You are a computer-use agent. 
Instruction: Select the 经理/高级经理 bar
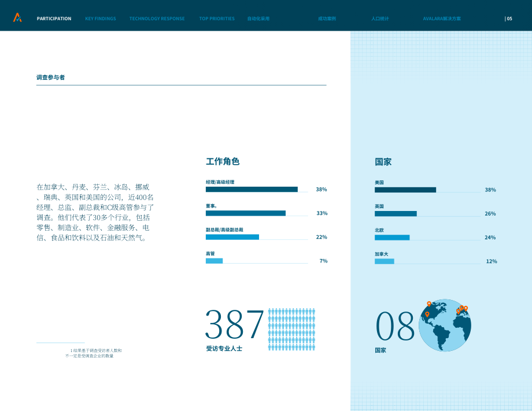[x=252, y=189]
